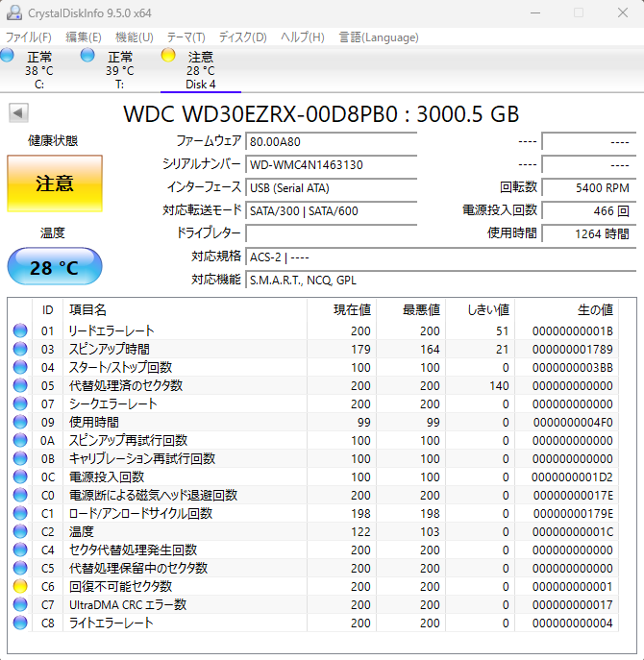Viewport: 644px width, 660px height.
Task: Click blue status icon for 使用時間 row 09
Action: coord(20,422)
